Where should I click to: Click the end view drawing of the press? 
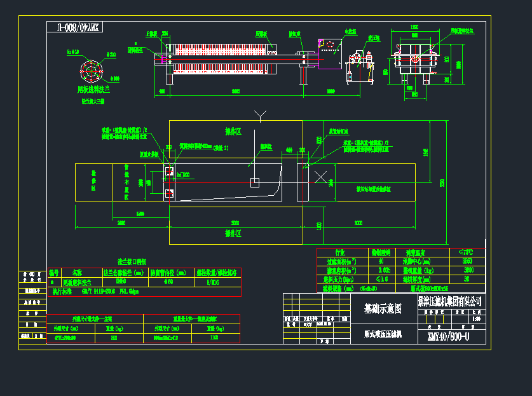(x=415, y=59)
